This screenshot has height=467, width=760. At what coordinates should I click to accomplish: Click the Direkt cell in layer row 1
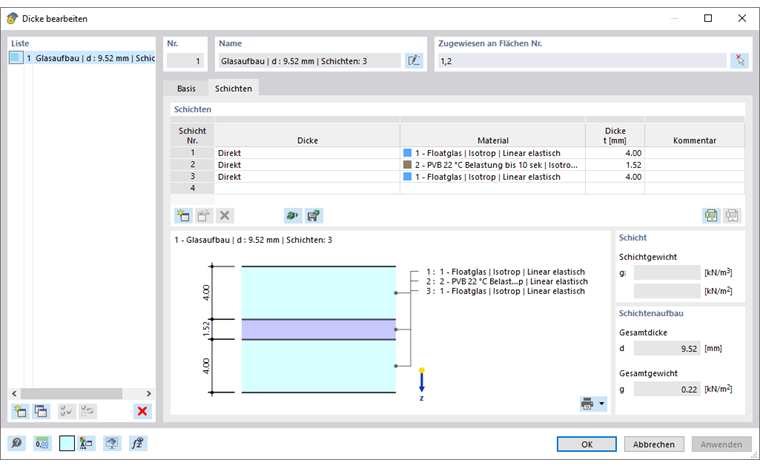tap(307, 153)
